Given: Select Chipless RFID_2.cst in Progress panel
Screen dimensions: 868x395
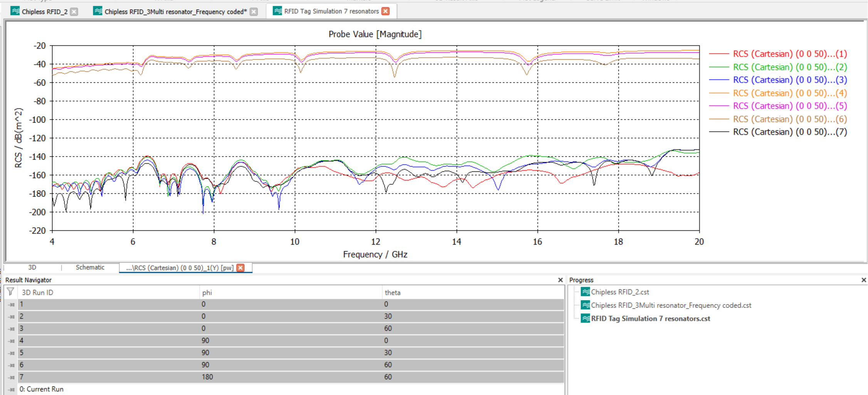Looking at the screenshot, I should pyautogui.click(x=620, y=292).
